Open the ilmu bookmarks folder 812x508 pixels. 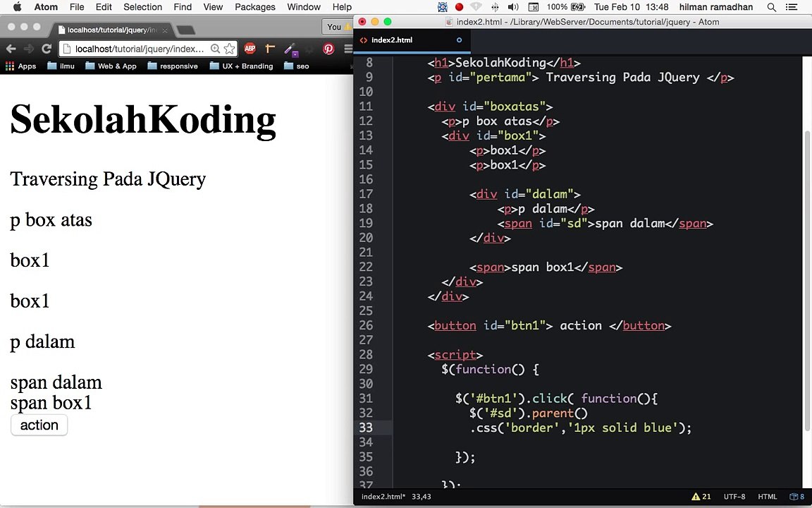61,66
